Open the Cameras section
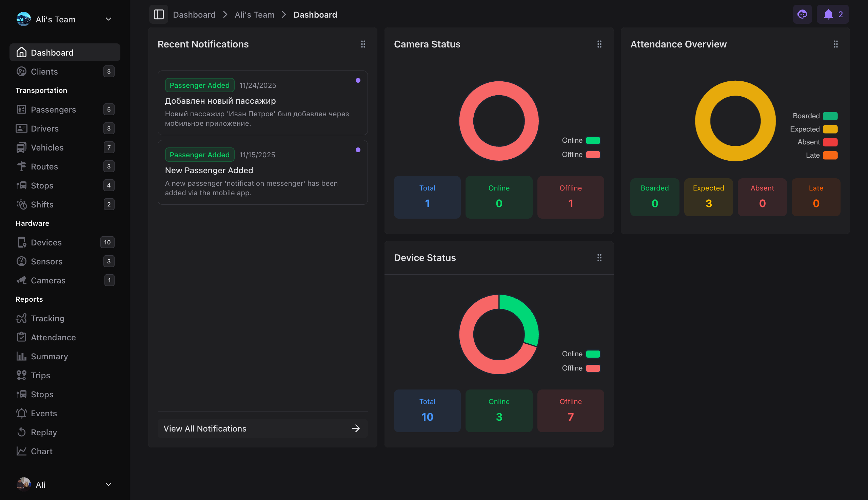The width and height of the screenshot is (868, 500). pyautogui.click(x=48, y=280)
